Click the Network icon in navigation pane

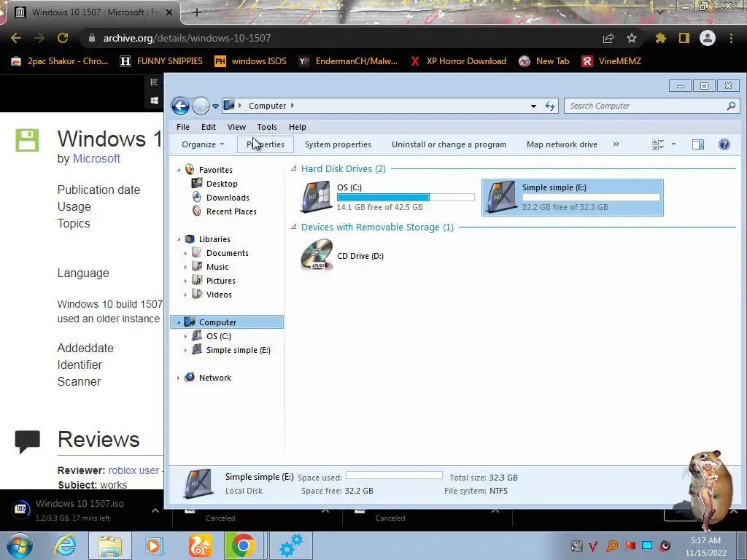click(x=190, y=377)
